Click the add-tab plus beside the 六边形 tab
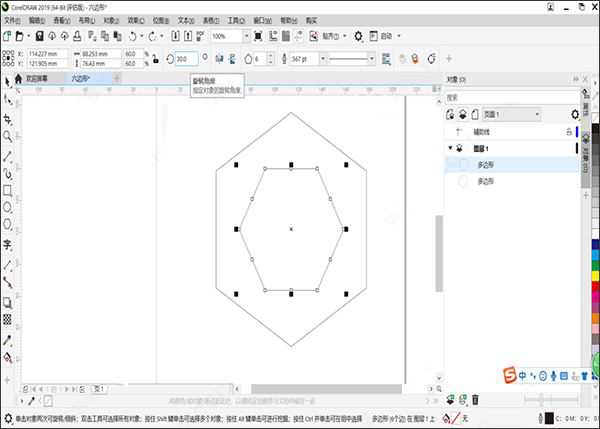This screenshot has height=429, width=600. tap(117, 78)
